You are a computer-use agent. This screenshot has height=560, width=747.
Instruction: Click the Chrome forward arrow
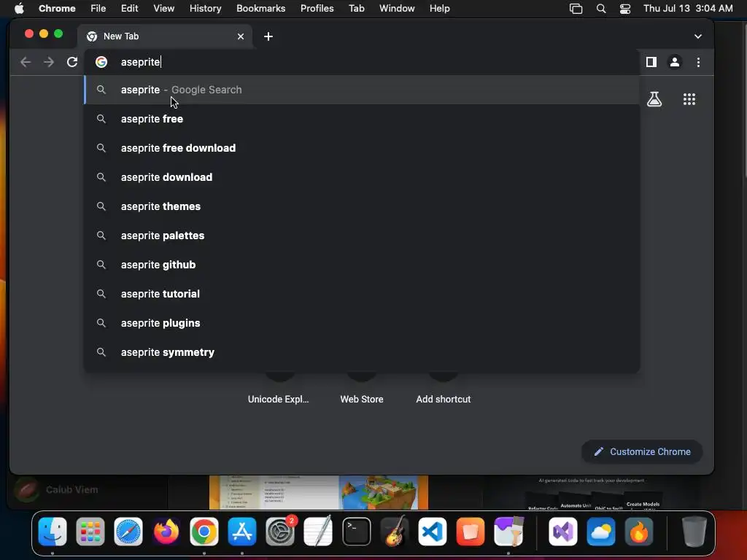pyautogui.click(x=49, y=62)
